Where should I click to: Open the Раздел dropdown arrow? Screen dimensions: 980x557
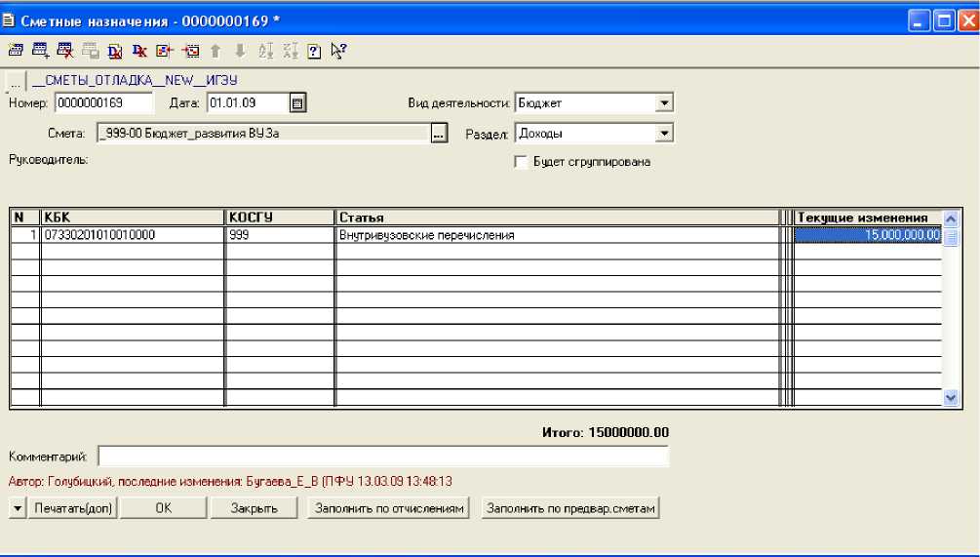coord(664,134)
